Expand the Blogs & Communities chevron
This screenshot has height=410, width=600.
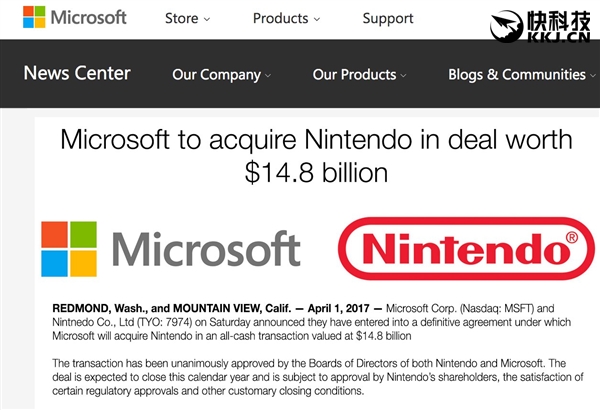tap(592, 76)
